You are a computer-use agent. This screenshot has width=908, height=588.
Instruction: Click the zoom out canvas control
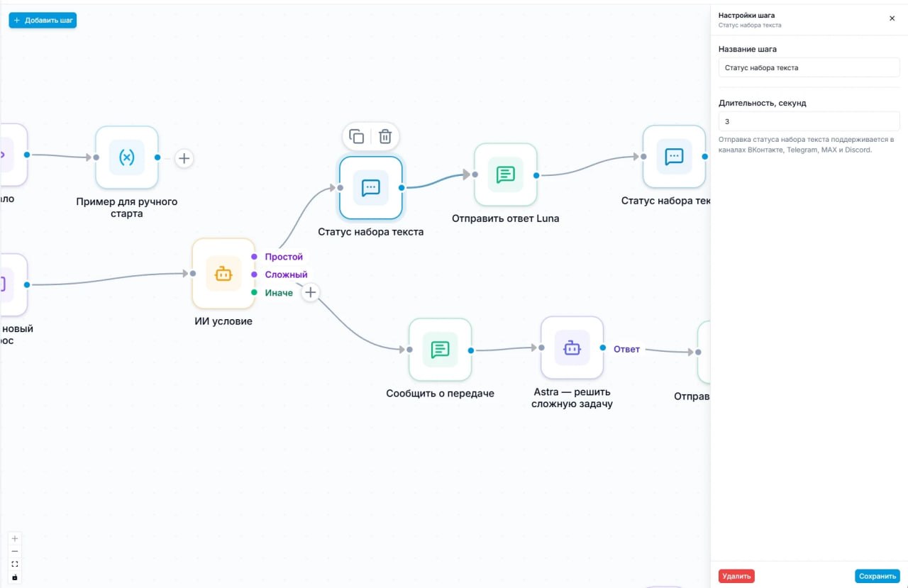coord(15,551)
